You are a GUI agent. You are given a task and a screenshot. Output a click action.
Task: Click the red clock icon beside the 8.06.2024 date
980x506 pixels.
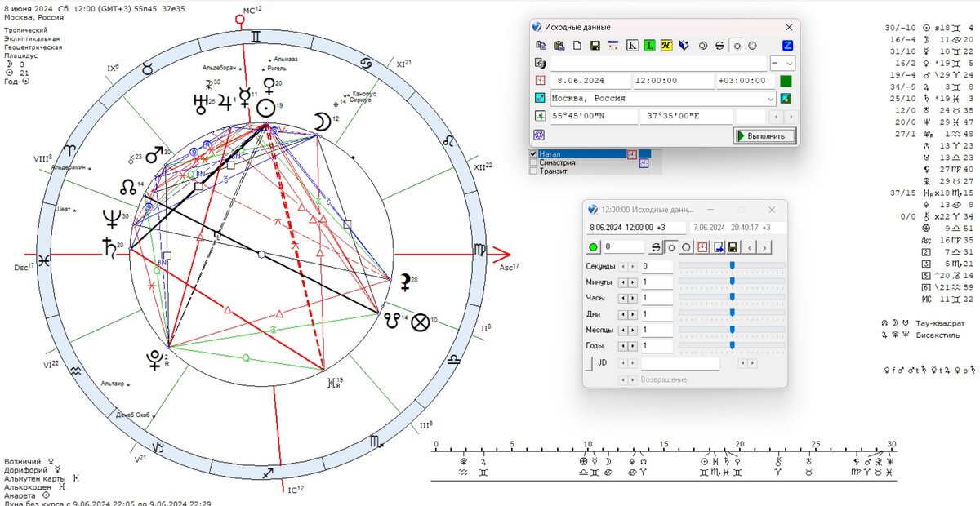540,81
